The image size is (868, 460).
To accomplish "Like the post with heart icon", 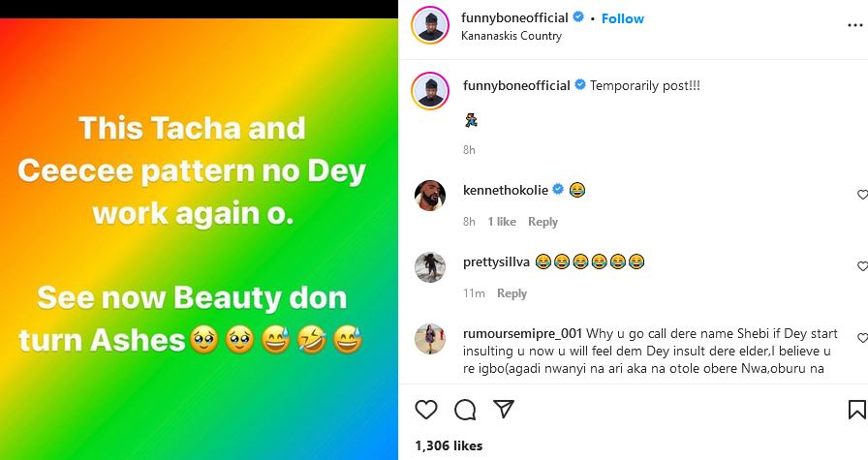I will point(426,410).
